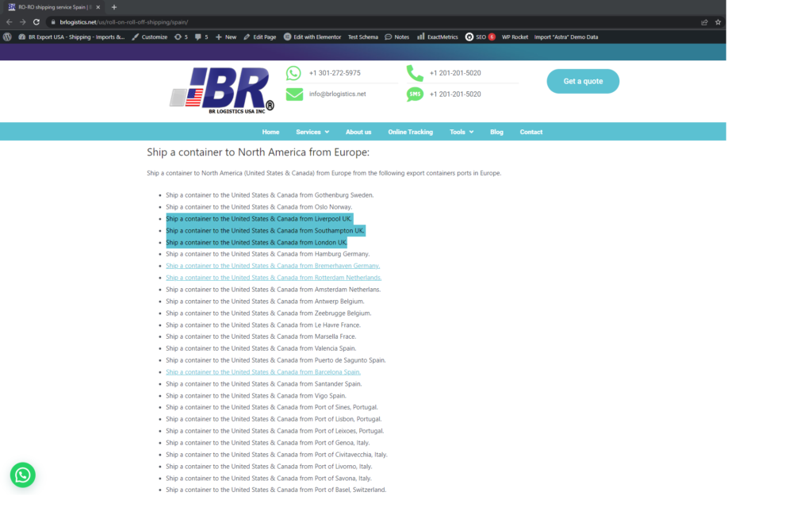The height and width of the screenshot is (519, 812).
Task: Expand the Tools dropdown menu
Action: (x=461, y=132)
